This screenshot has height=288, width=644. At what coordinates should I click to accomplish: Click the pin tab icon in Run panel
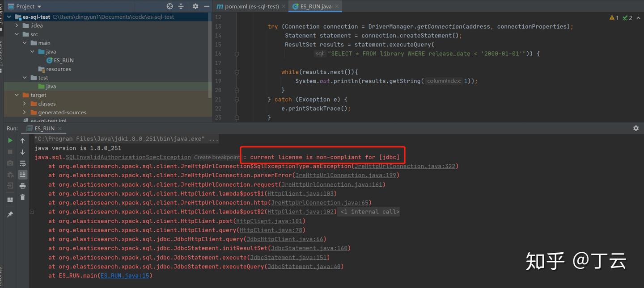tap(10, 214)
